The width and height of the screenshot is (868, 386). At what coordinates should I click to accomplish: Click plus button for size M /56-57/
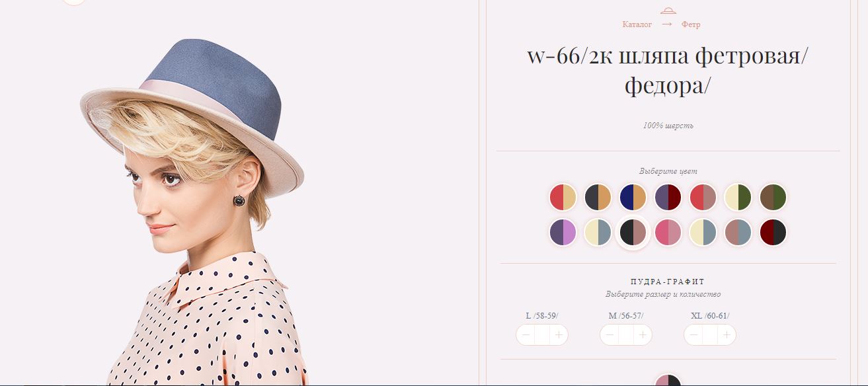click(643, 335)
